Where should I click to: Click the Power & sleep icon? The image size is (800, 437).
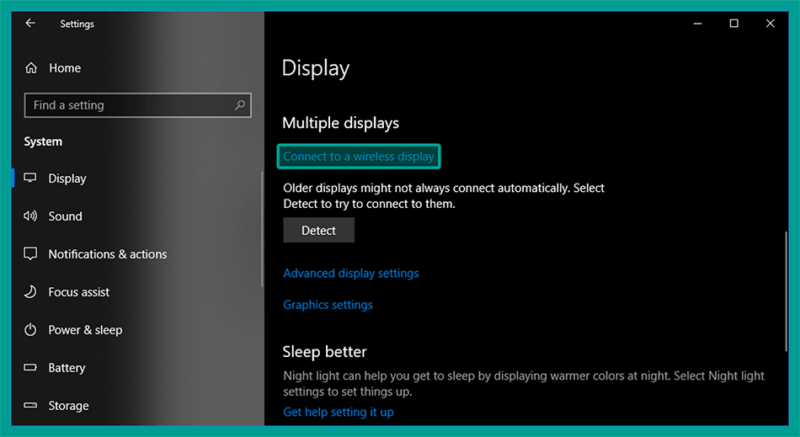pyautogui.click(x=31, y=330)
